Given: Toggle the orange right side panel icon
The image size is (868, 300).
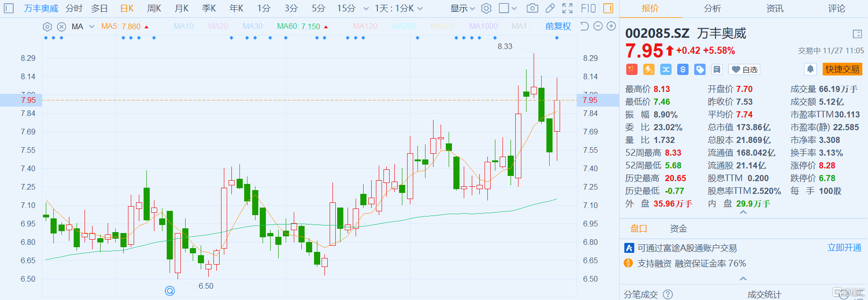Looking at the screenshot, I should pyautogui.click(x=608, y=8).
